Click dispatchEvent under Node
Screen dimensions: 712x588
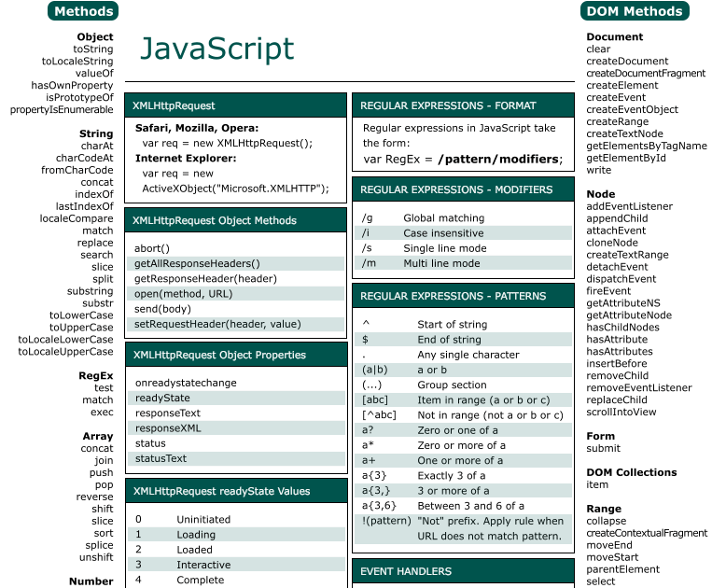point(621,279)
